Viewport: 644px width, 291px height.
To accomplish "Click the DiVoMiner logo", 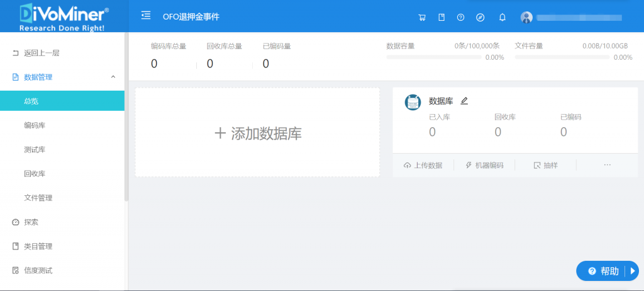I will tap(64, 16).
